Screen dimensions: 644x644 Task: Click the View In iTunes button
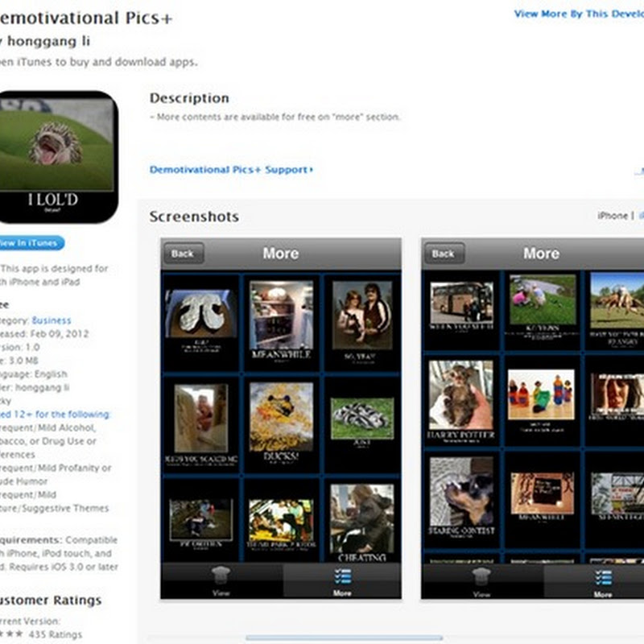[31, 243]
